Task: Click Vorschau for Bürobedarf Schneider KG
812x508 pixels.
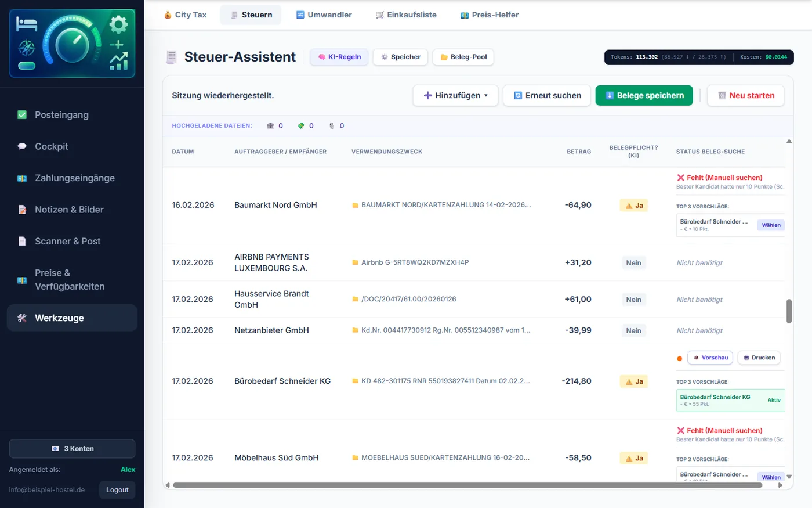Action: click(x=710, y=358)
